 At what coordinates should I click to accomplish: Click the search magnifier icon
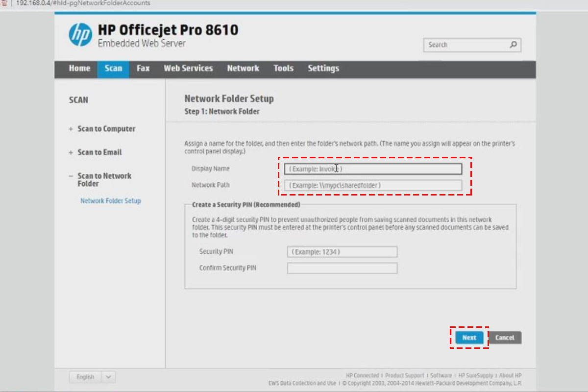tap(513, 45)
